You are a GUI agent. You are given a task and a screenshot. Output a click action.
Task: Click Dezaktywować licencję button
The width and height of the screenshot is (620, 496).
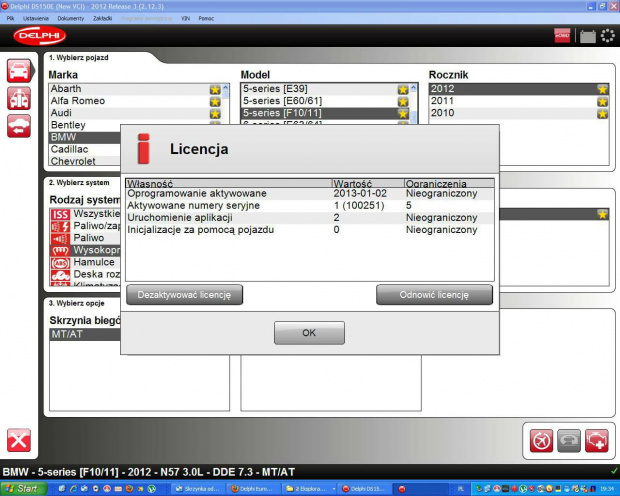(x=184, y=295)
